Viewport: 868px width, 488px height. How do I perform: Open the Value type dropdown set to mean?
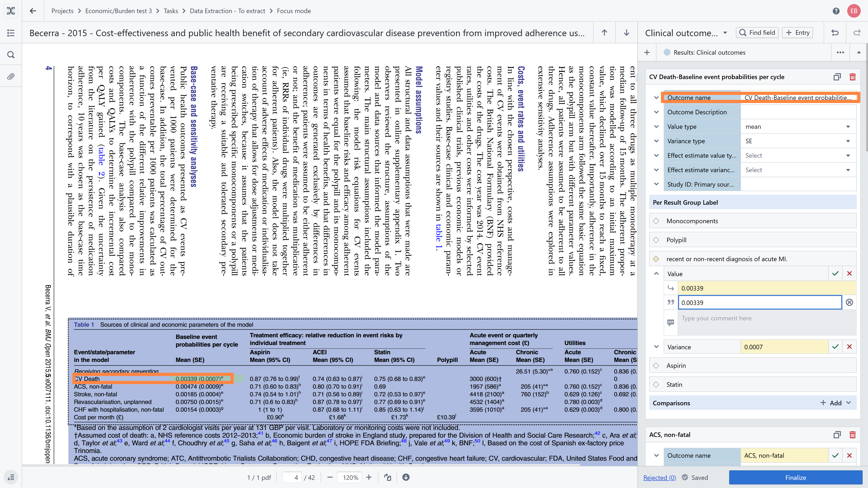[798, 126]
